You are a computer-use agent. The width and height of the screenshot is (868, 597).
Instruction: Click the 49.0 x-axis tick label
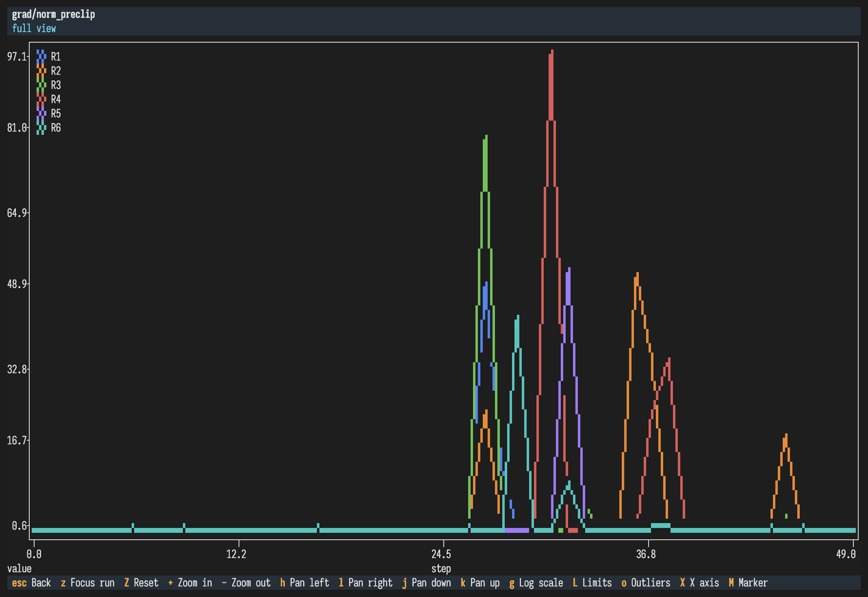click(x=846, y=554)
